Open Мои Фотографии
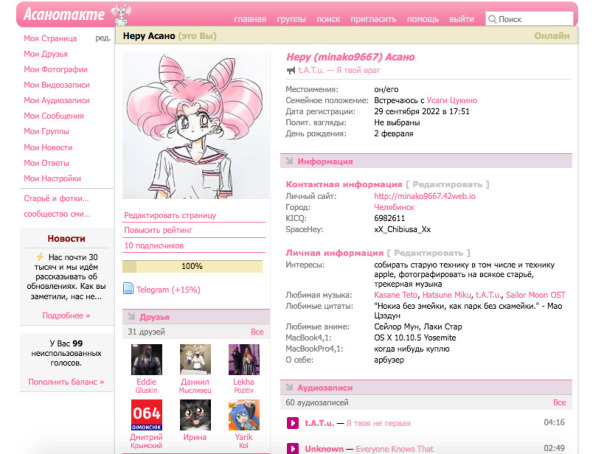 55,69
